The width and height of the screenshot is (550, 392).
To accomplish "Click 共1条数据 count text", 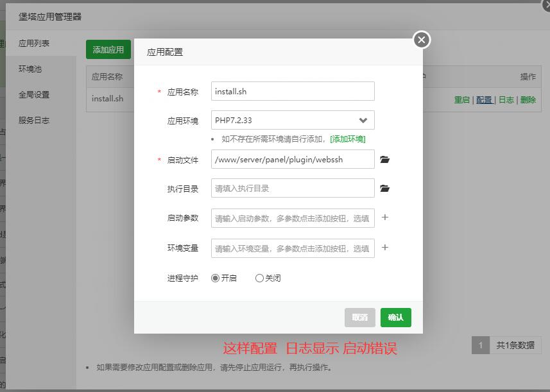I will coord(515,345).
